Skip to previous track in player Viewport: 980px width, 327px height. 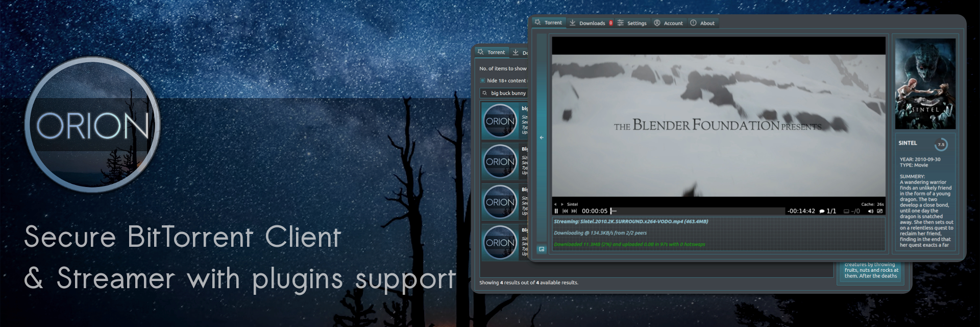click(x=565, y=211)
